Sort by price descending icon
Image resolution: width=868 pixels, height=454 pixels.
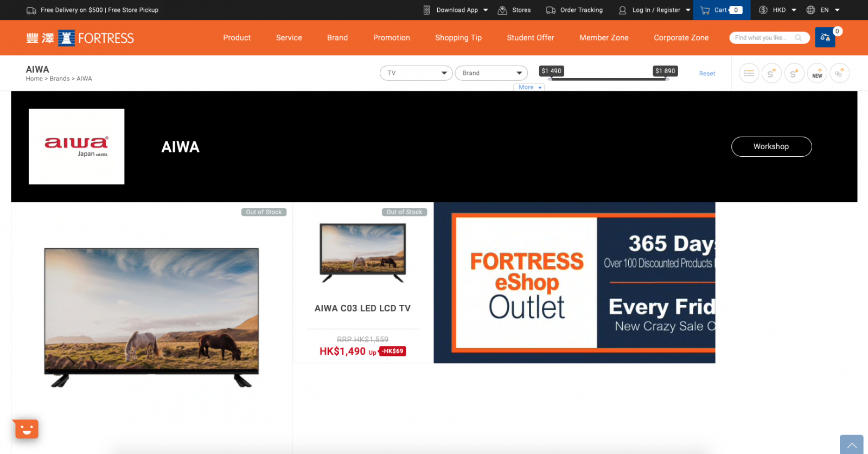click(x=794, y=73)
